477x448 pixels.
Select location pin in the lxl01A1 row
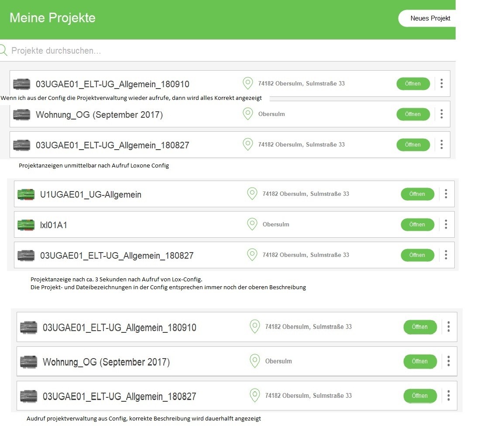[252, 224]
